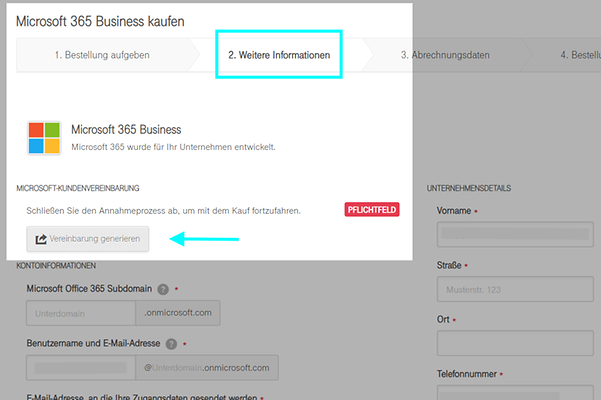The width and height of the screenshot is (601, 400).
Task: Click help icon next to Office 365 Subdomain
Action: 162,290
